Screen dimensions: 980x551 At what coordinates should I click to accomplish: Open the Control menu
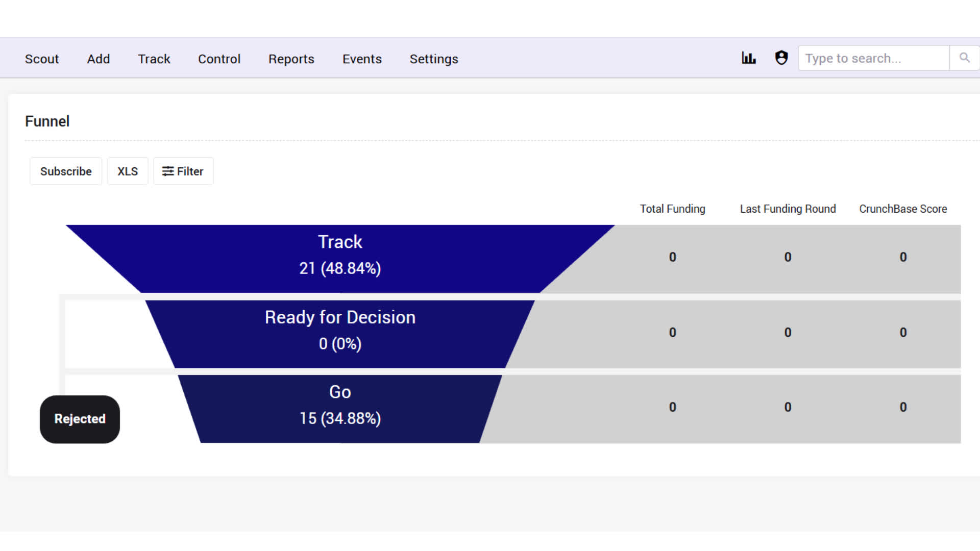click(x=219, y=59)
